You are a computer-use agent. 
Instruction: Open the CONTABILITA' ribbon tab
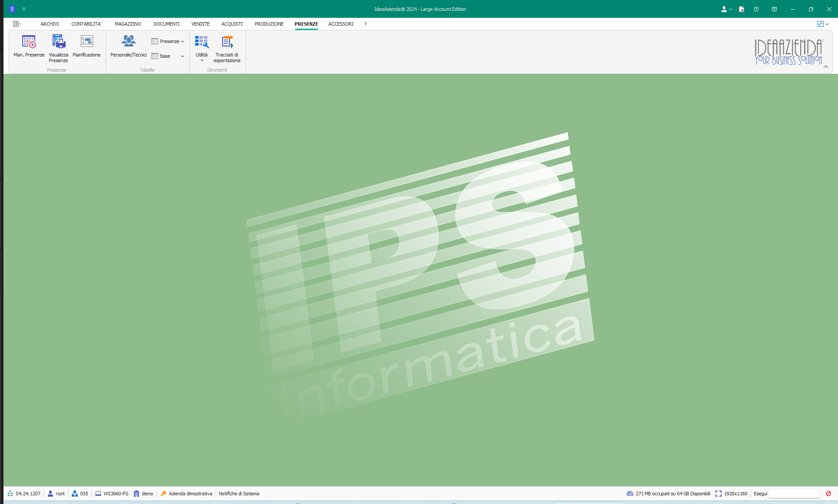click(86, 24)
